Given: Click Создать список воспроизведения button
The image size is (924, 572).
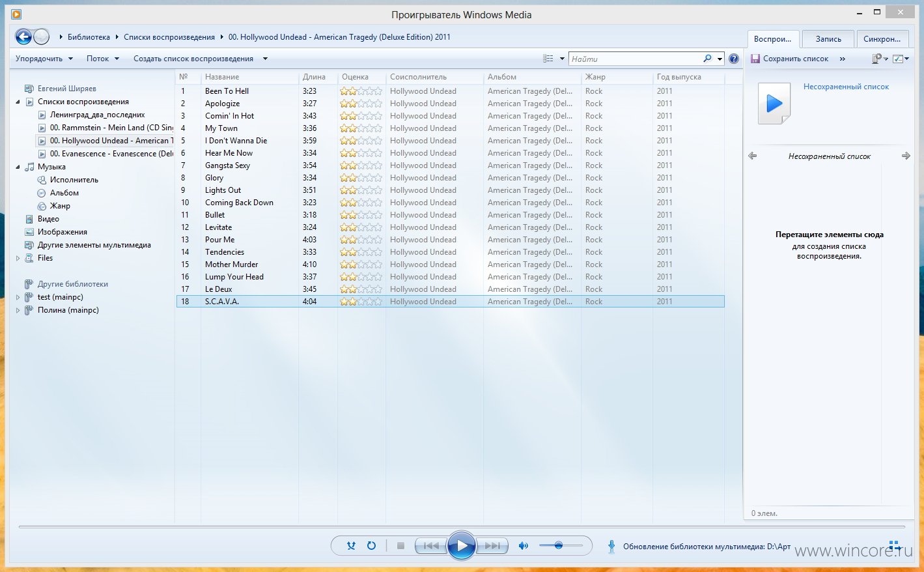Looking at the screenshot, I should pos(193,59).
